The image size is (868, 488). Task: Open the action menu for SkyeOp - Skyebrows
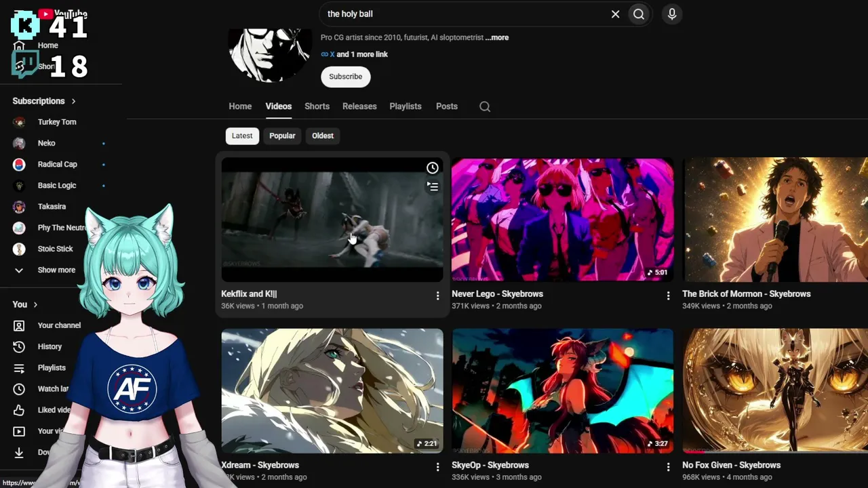pos(668,467)
